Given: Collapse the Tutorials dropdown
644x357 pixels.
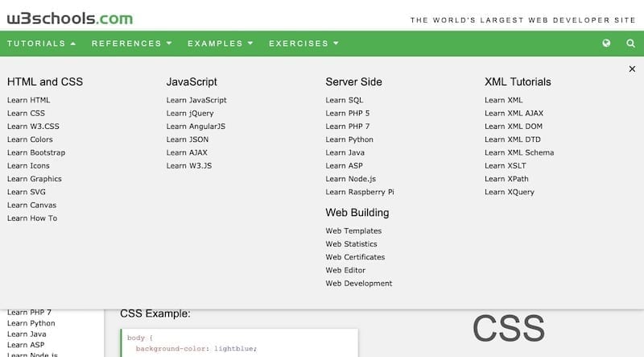Looking at the screenshot, I should point(42,44).
